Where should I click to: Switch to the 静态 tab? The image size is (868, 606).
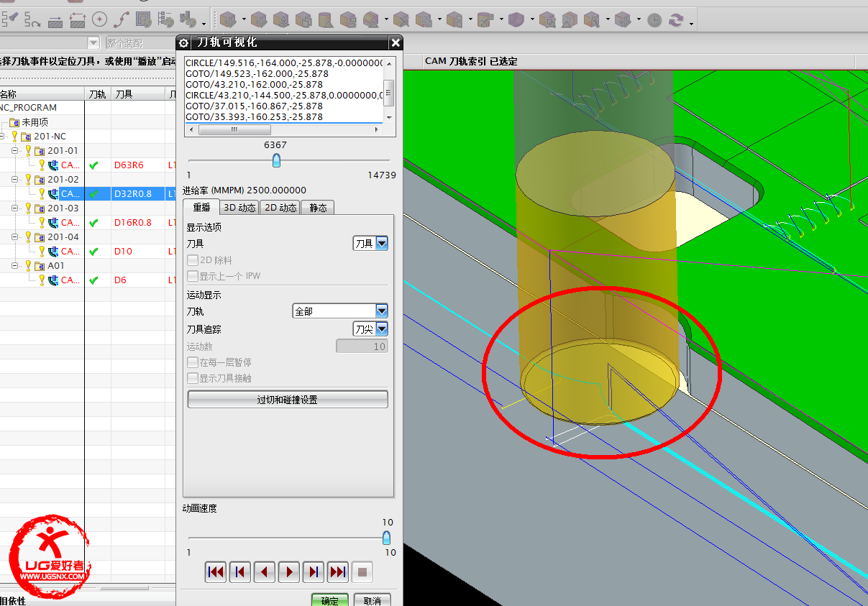coord(318,208)
